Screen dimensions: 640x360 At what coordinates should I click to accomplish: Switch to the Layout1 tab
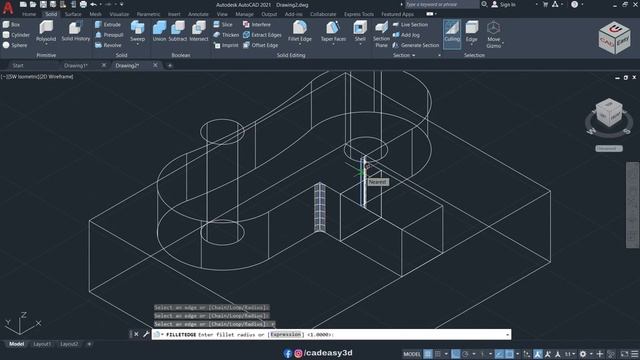(x=42, y=344)
